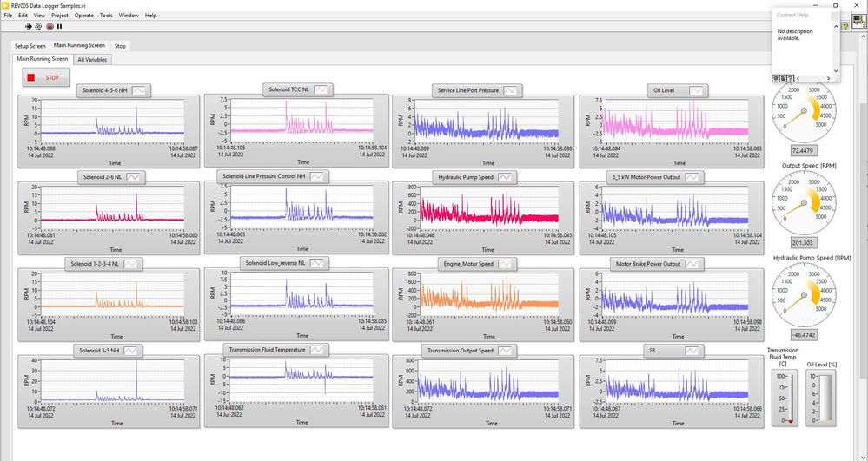Click the Hydraulic Pump Speed red waveform chart
The width and height of the screenshot is (868, 461).
[x=488, y=207]
